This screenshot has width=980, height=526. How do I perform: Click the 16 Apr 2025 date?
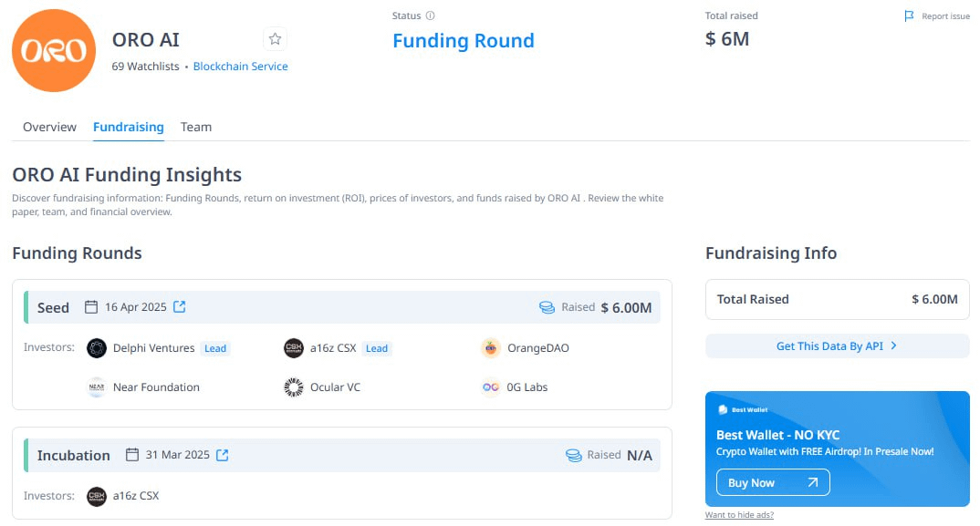coord(136,306)
